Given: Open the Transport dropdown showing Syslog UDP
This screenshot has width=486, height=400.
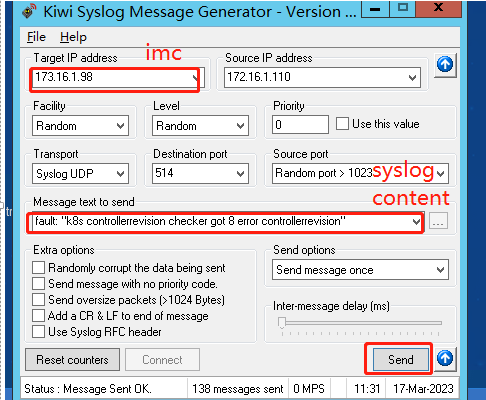Looking at the screenshot, I should [120, 173].
